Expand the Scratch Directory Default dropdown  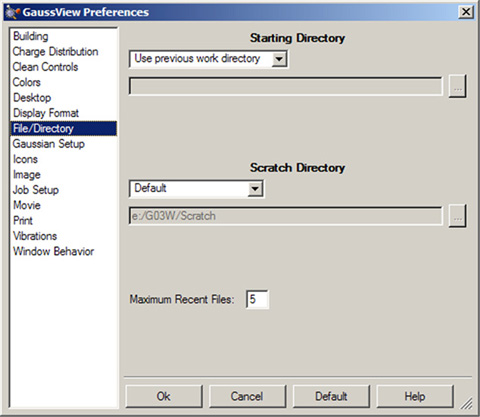(197, 189)
